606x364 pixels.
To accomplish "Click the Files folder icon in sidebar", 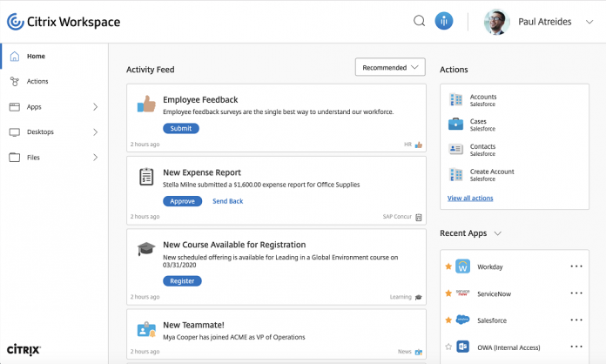I will click(15, 158).
